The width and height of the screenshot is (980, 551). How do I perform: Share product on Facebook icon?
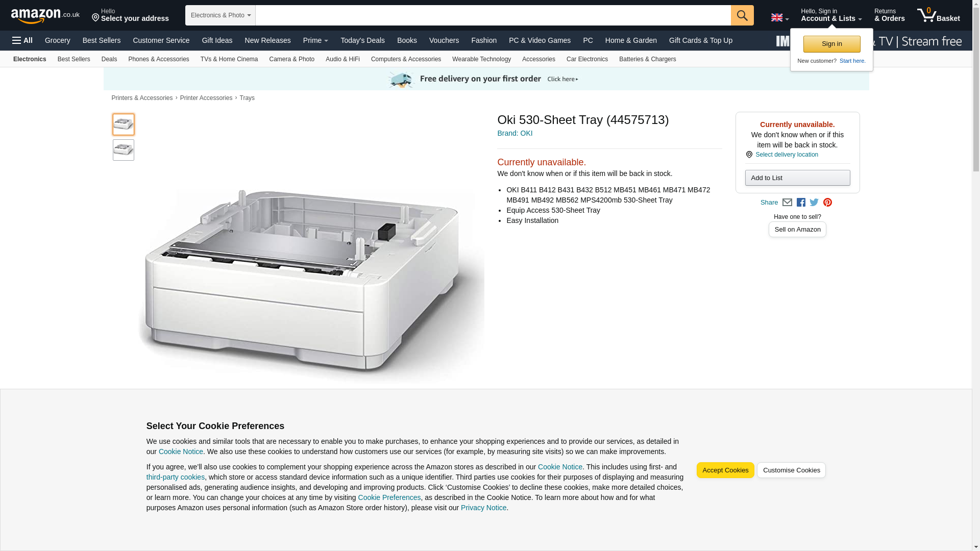click(x=801, y=203)
